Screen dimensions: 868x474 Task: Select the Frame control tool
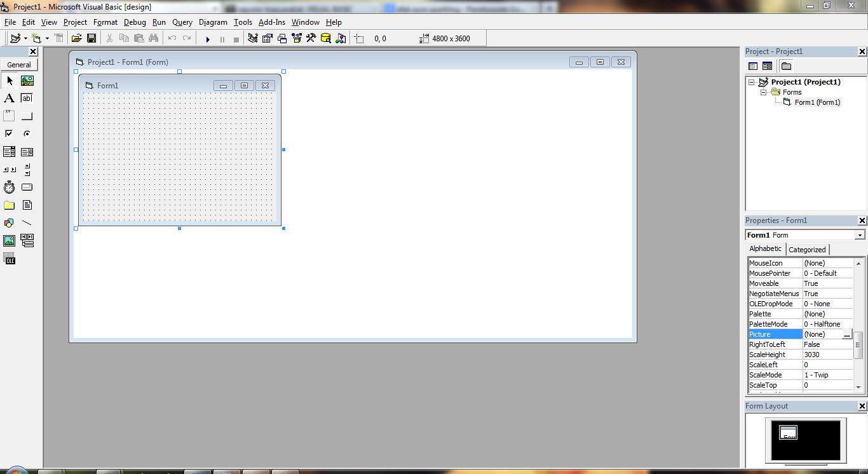click(x=10, y=116)
